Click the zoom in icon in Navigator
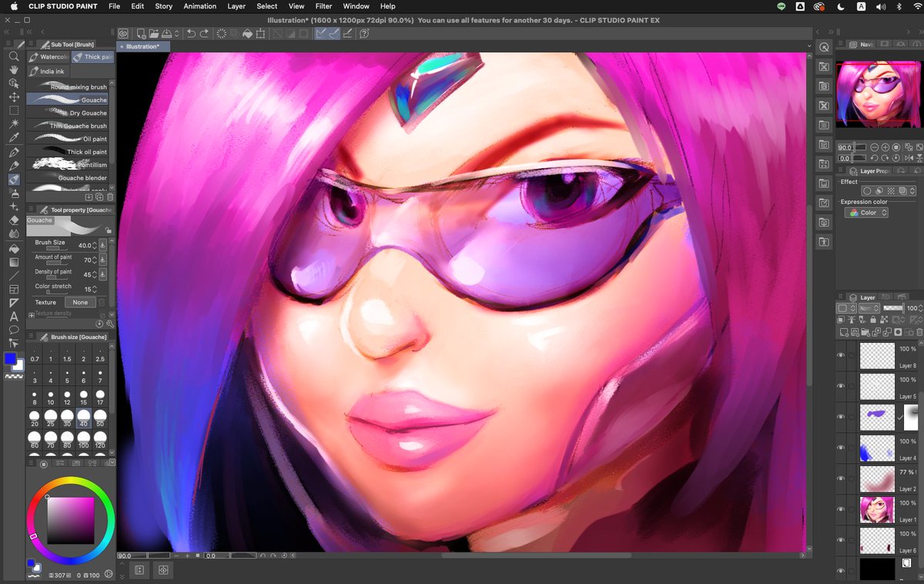Screen dimensions: 924x584 coord(885,147)
